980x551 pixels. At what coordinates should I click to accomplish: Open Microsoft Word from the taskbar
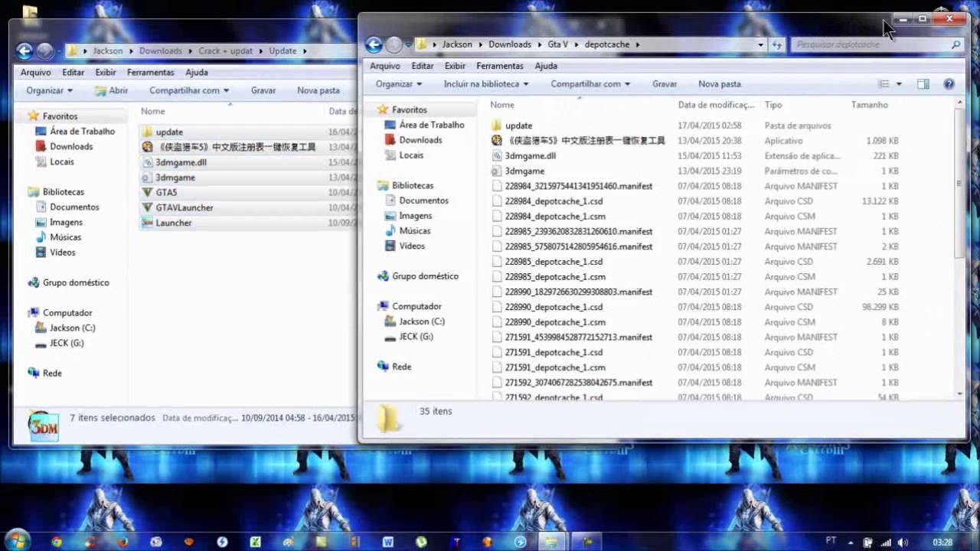tap(388, 542)
